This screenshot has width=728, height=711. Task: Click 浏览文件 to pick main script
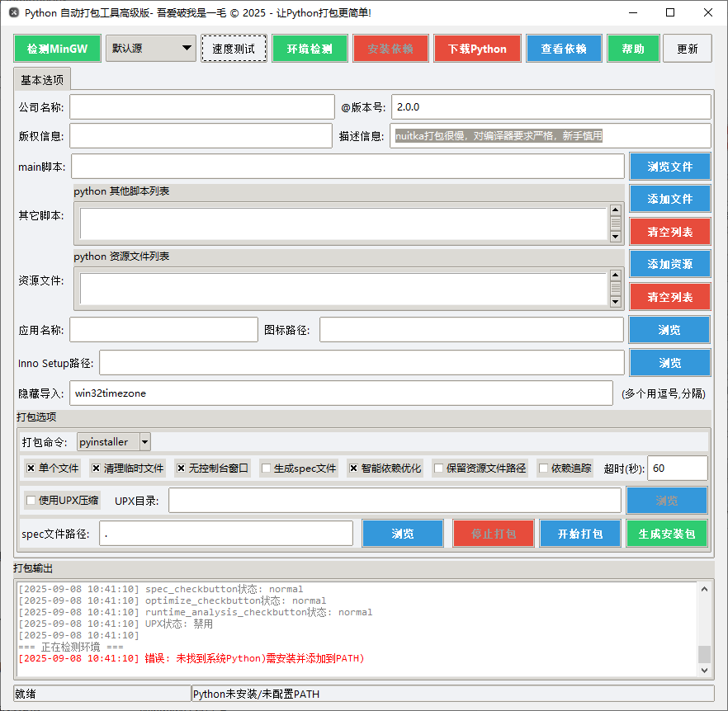click(670, 166)
